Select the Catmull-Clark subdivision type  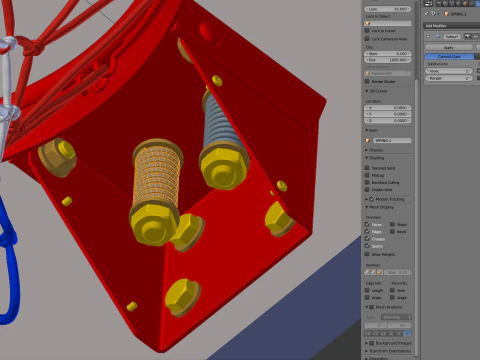[x=449, y=57]
